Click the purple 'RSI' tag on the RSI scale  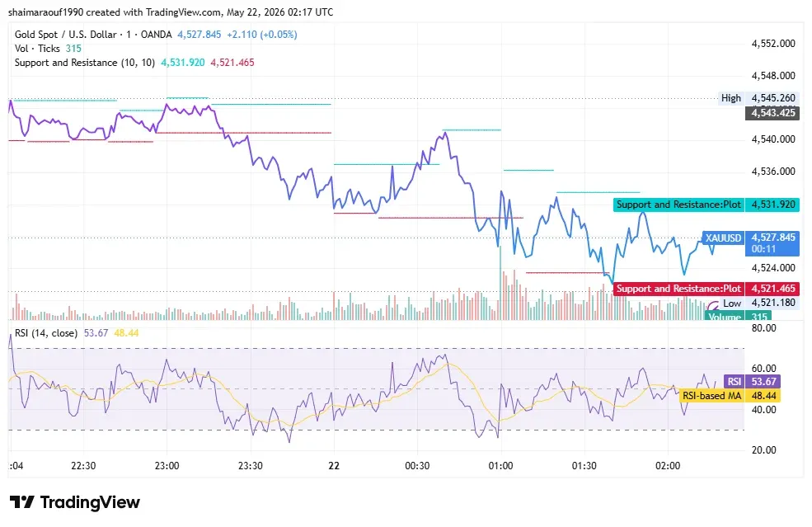734,382
